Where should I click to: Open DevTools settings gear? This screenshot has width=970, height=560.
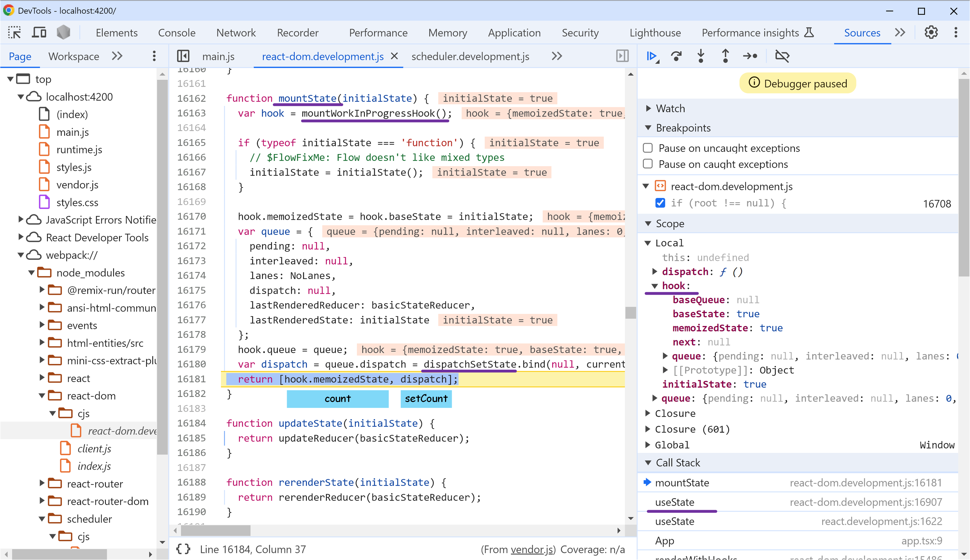(x=931, y=33)
